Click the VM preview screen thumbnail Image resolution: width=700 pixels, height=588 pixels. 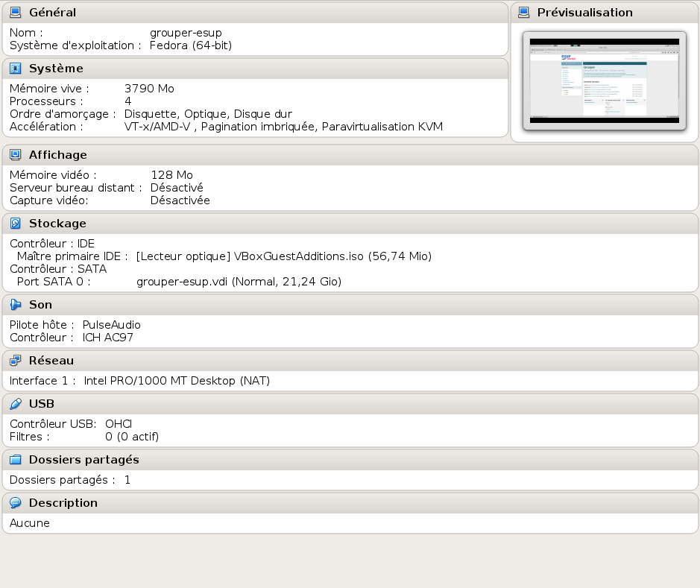click(605, 80)
